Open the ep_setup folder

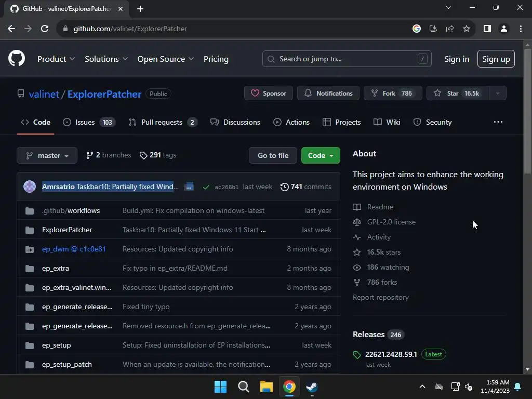pyautogui.click(x=56, y=345)
